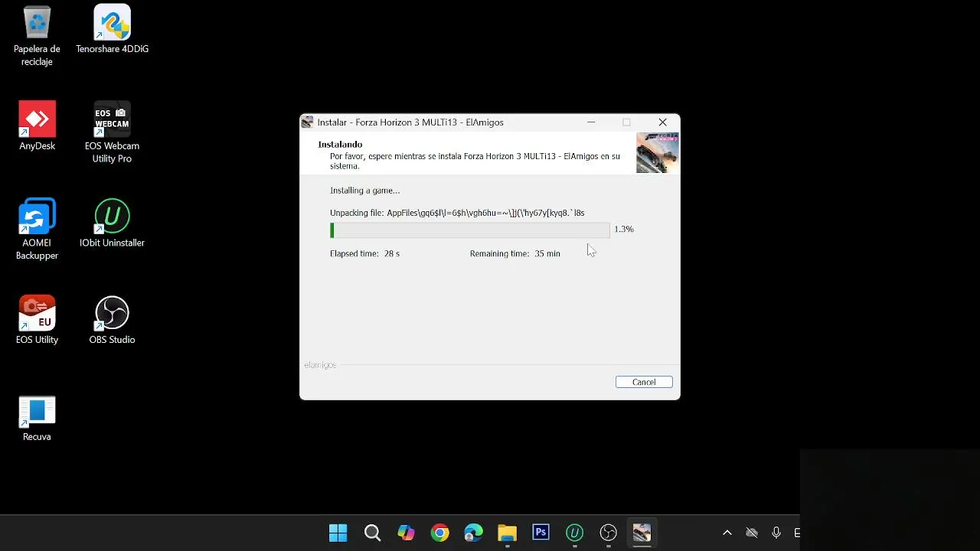Click the installation progress bar
The width and height of the screenshot is (980, 551).
[470, 230]
